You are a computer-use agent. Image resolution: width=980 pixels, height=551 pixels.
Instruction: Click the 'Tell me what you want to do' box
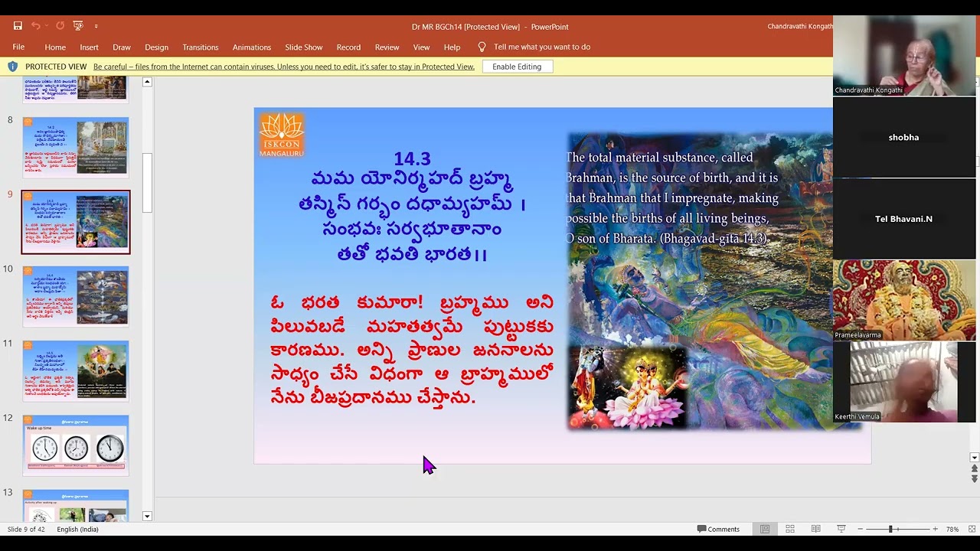542,47
